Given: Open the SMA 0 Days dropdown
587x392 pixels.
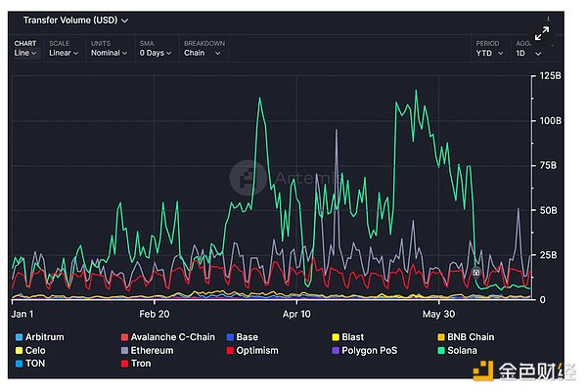Looking at the screenshot, I should click(153, 53).
